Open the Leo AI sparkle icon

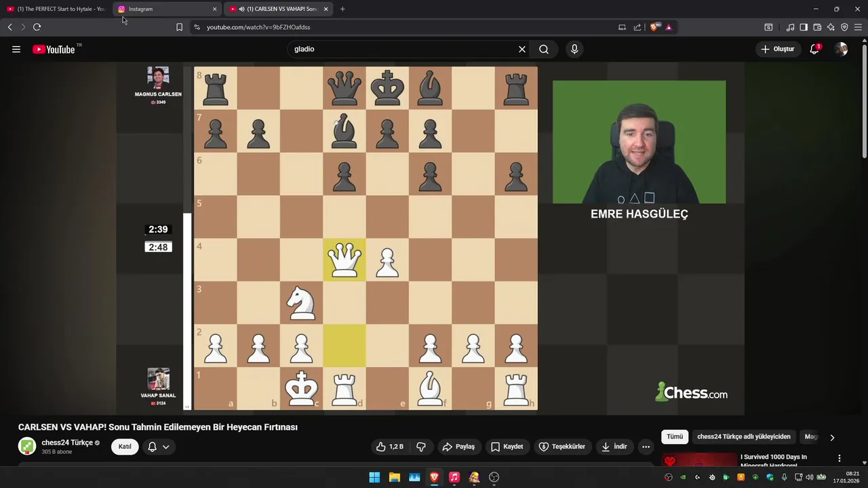click(x=831, y=27)
